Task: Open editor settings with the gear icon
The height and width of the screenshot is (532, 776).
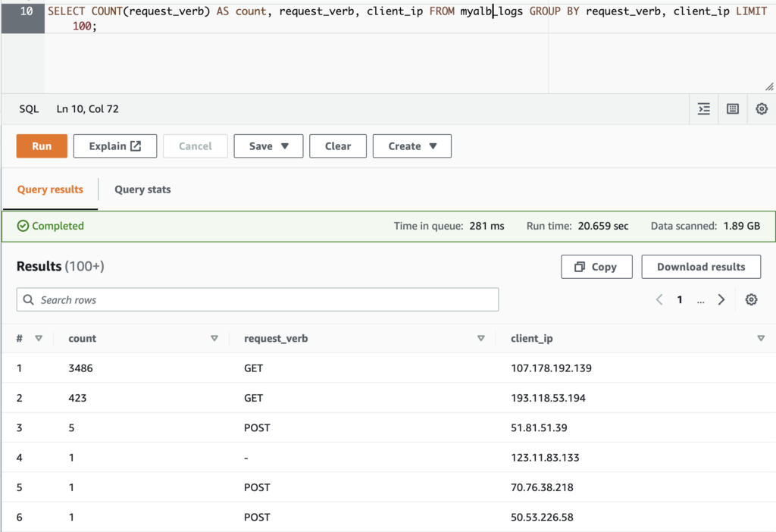Action: (762, 108)
